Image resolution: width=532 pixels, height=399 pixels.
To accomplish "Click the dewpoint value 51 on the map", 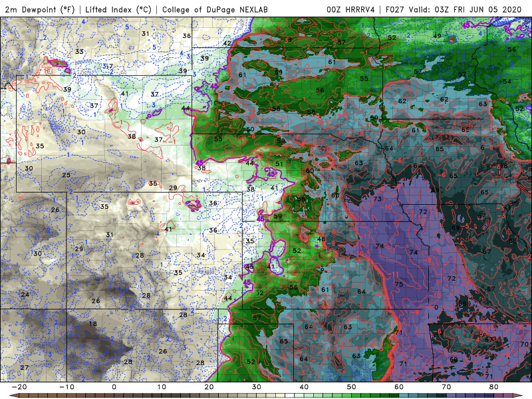I will [x=279, y=164].
